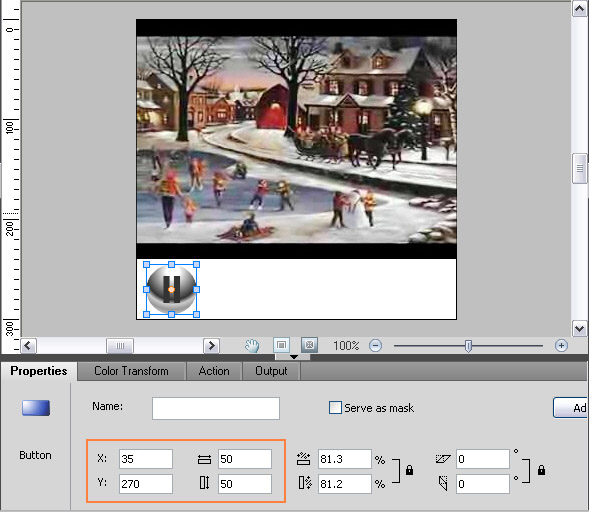Click the vertical skew icon

click(x=443, y=483)
